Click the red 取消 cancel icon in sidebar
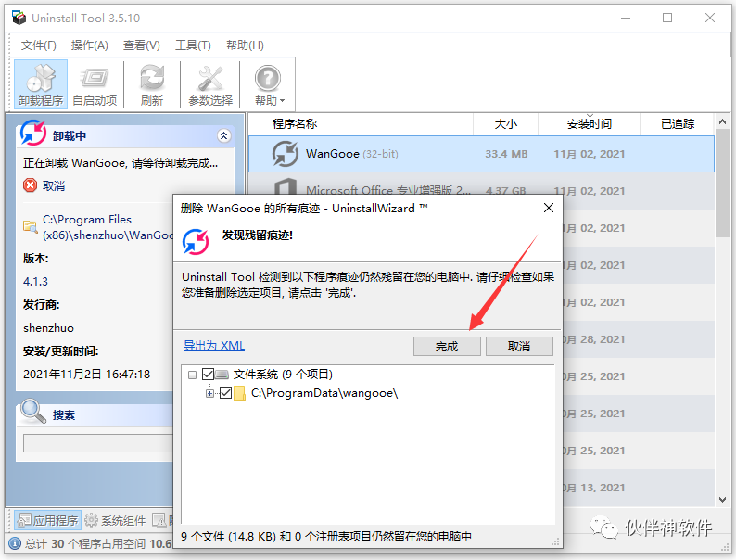Viewport: 736px width, 560px height. click(x=30, y=185)
